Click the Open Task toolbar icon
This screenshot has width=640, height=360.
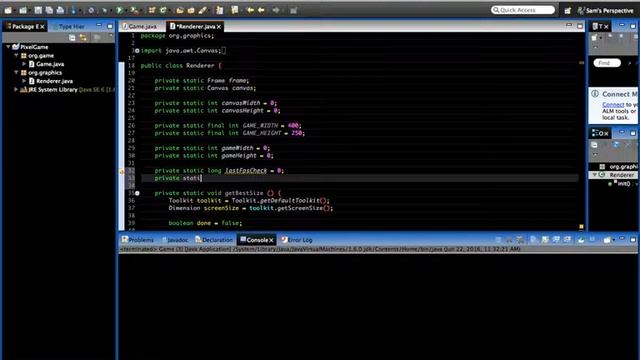[191, 10]
